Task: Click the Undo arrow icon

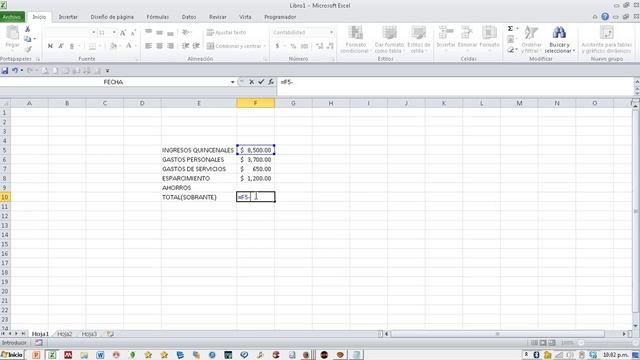Action: 15,71
